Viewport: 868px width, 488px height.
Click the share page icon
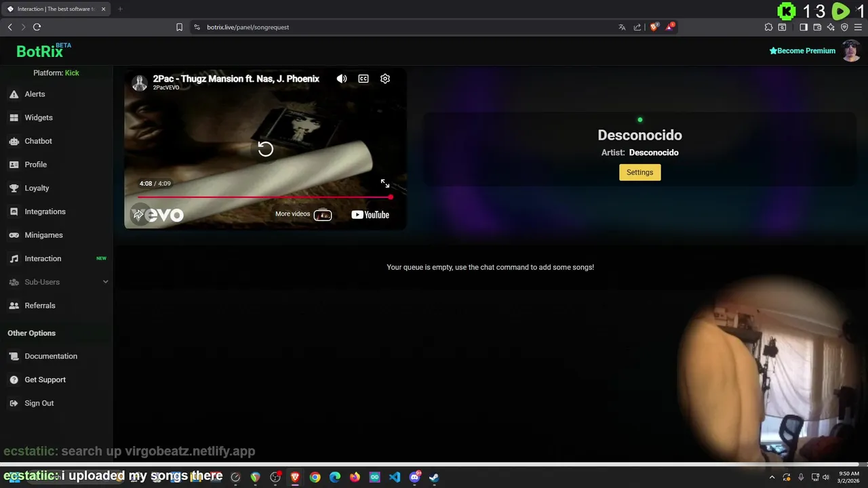click(637, 27)
